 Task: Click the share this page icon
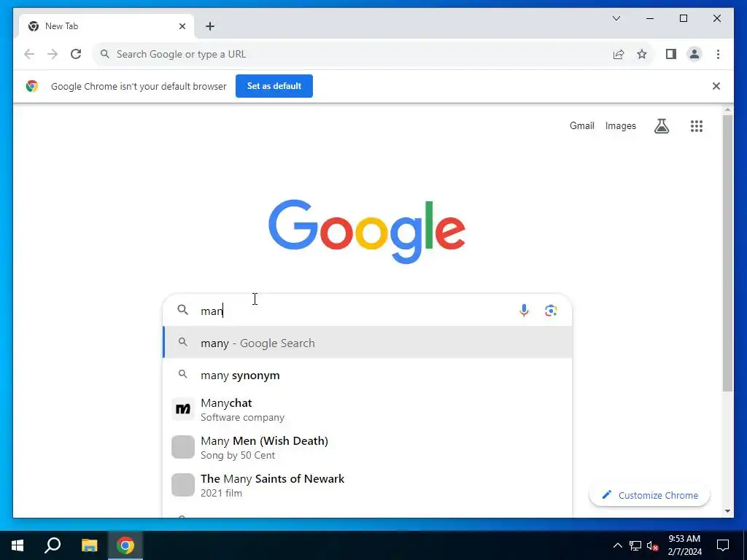(619, 54)
